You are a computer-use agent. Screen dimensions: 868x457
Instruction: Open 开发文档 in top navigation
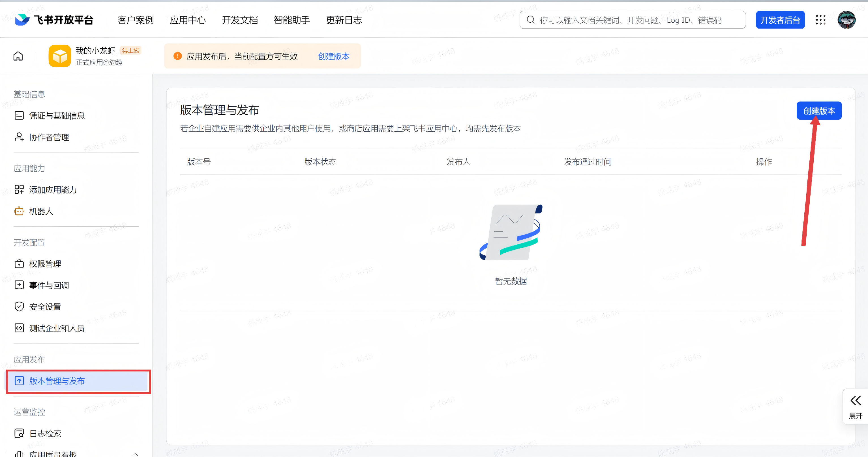point(240,20)
